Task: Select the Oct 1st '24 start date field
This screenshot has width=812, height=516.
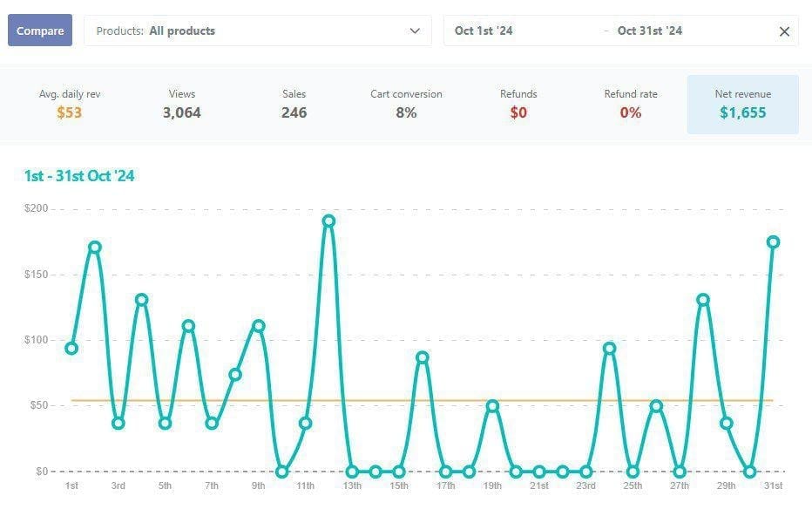Action: (484, 31)
